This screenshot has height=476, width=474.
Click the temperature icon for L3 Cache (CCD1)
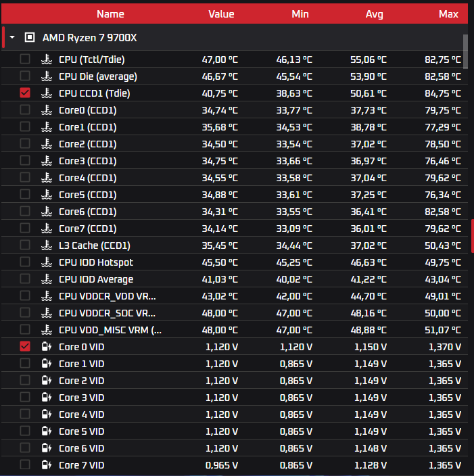47,245
